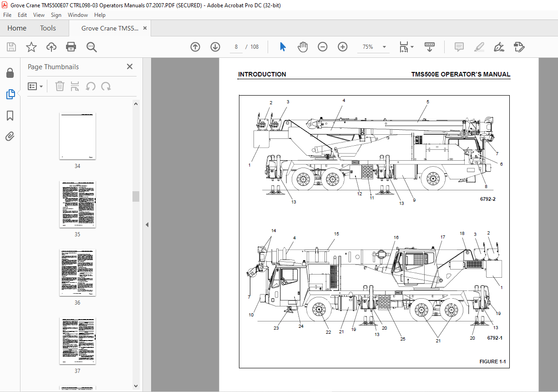Close the Page Thumbnails panel
Image resolution: width=558 pixels, height=392 pixels.
(130, 66)
